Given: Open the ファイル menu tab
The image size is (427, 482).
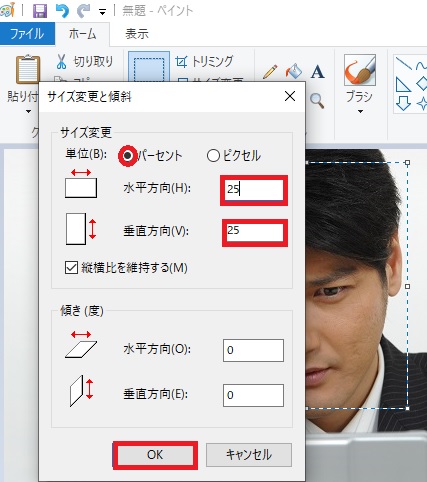Looking at the screenshot, I should (27, 34).
